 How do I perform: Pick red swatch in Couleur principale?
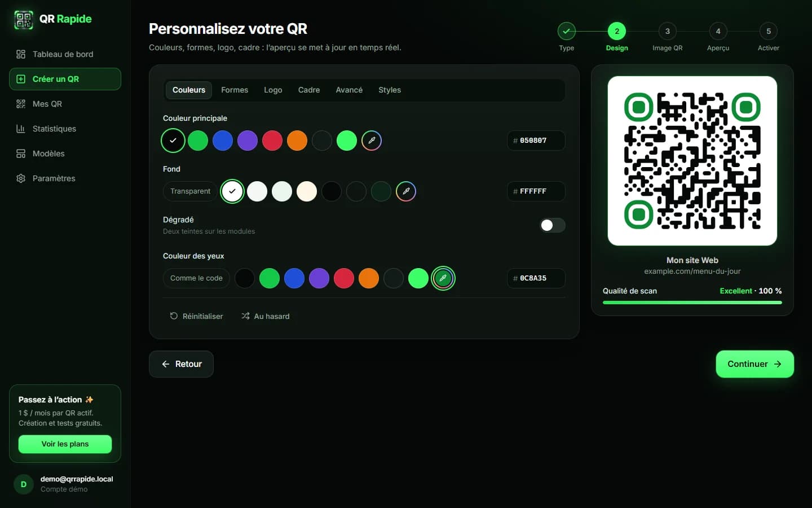click(x=272, y=141)
